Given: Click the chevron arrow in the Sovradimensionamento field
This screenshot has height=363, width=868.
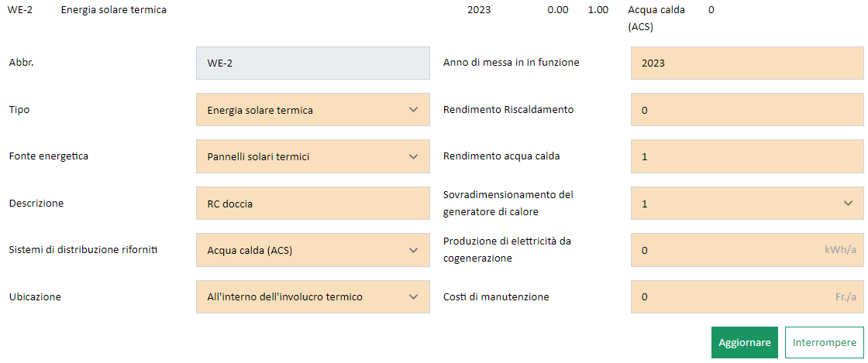Looking at the screenshot, I should 847,204.
